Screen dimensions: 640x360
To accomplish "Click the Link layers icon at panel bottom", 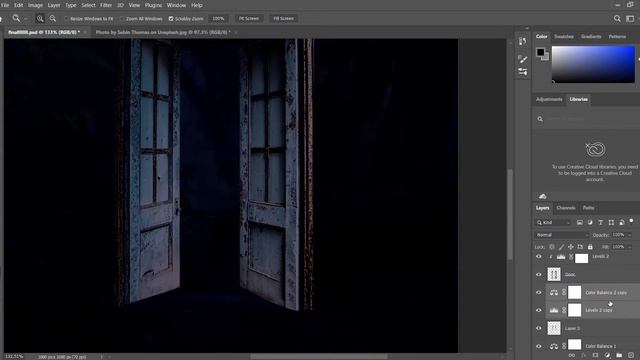I will [x=571, y=356].
